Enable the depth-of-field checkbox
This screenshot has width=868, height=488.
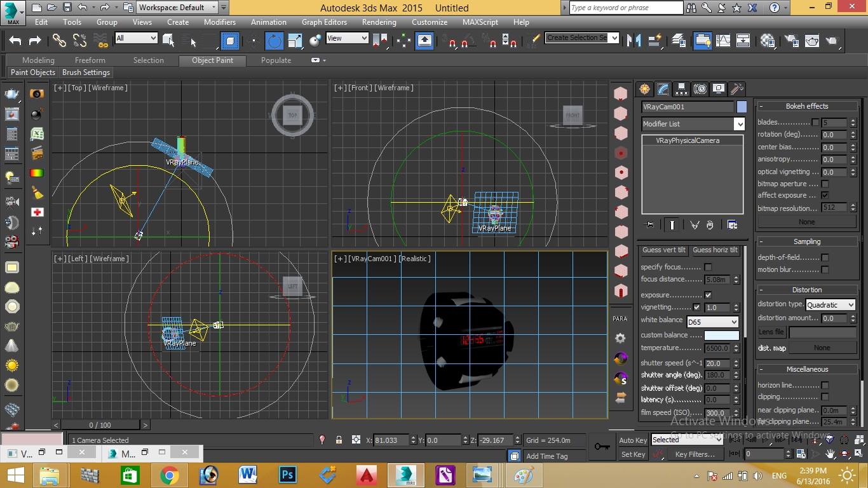[x=825, y=257]
